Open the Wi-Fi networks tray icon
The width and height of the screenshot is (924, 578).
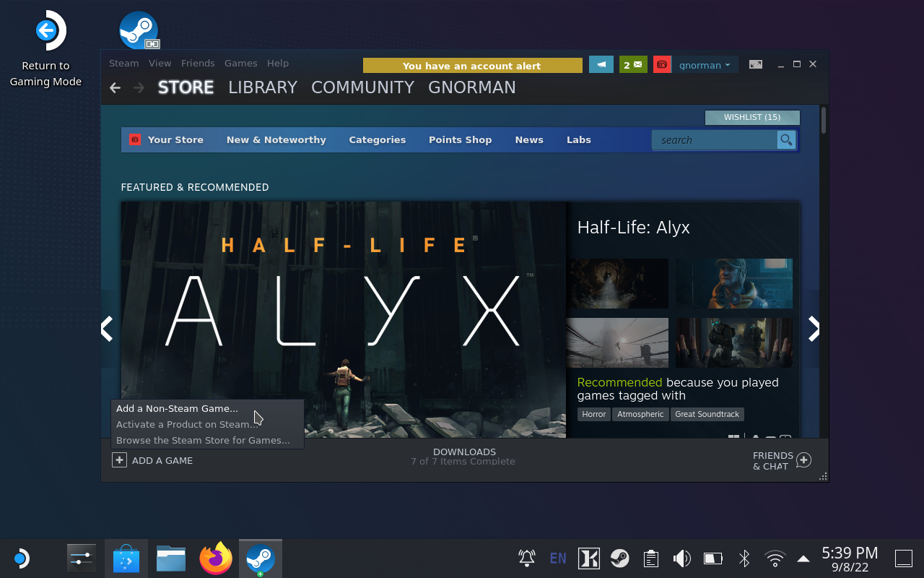pos(775,558)
